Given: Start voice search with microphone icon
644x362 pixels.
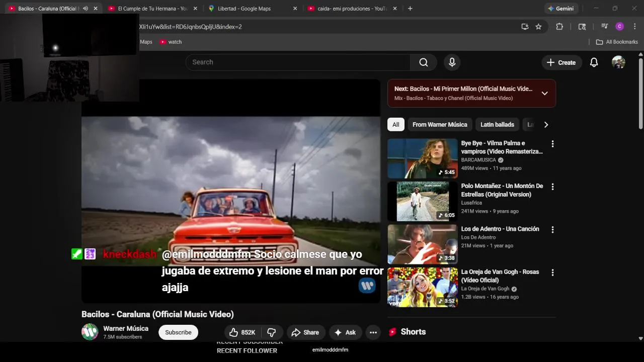Looking at the screenshot, I should tap(452, 62).
